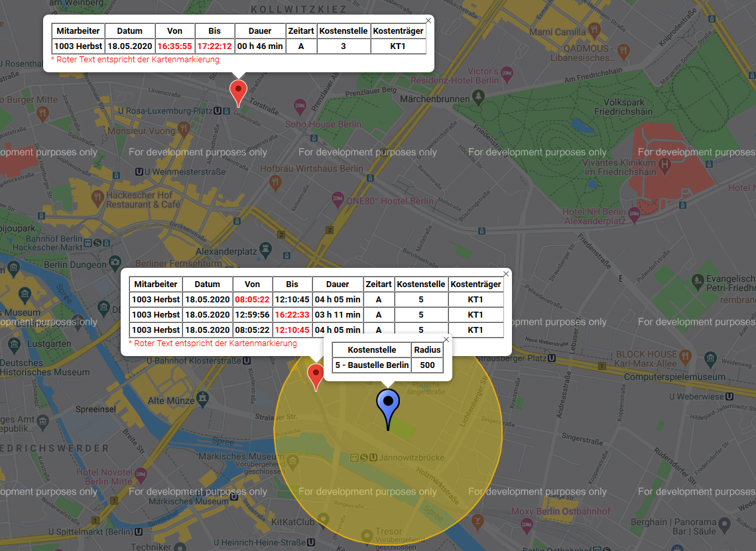Close the three-row time entries popup

(x=506, y=274)
